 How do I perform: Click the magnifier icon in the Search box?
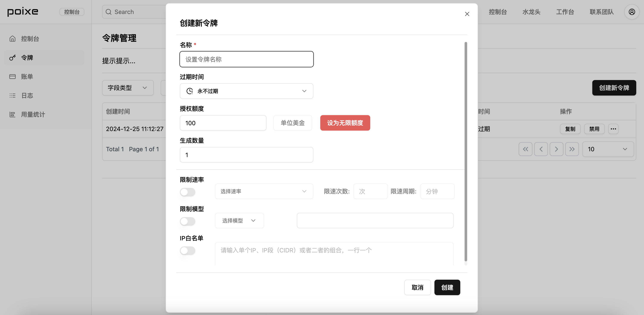click(x=109, y=12)
